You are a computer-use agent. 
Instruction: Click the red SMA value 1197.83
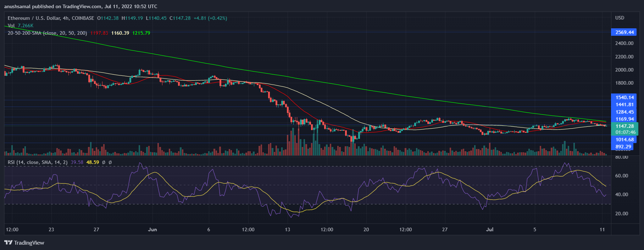click(x=99, y=33)
